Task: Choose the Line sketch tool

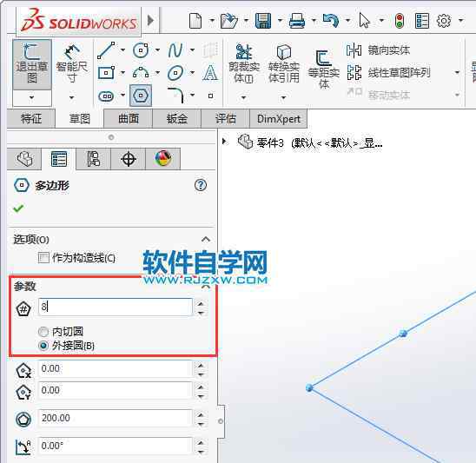Action: [x=106, y=50]
